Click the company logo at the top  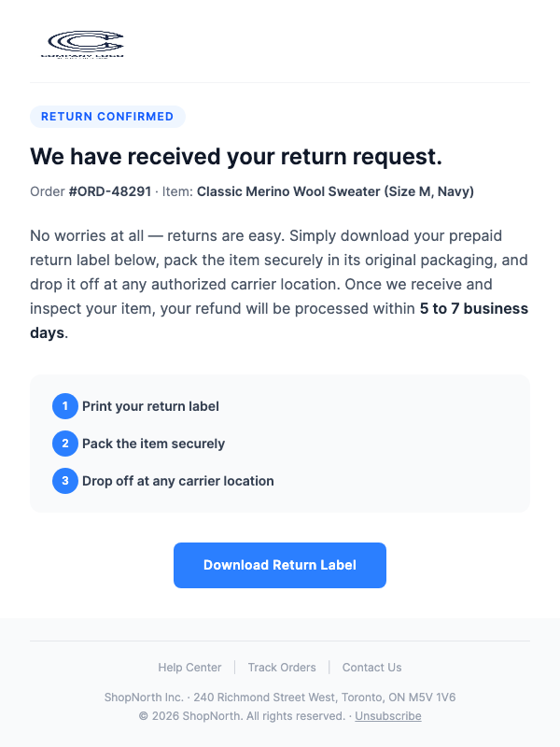coord(82,42)
